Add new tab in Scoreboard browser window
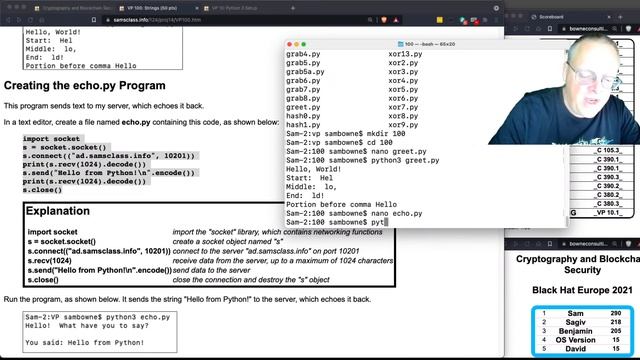The width and height of the screenshot is (640, 360). click(620, 17)
